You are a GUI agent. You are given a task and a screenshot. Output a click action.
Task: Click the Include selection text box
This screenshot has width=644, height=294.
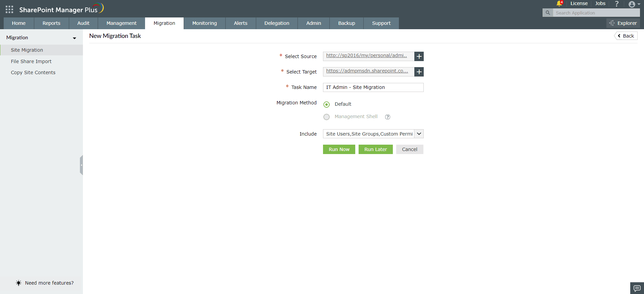tap(369, 134)
